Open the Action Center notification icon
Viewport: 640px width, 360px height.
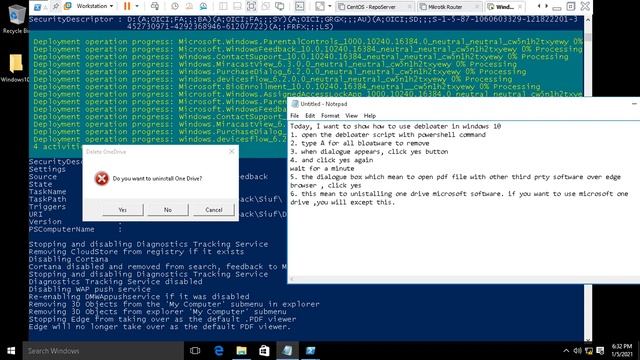click(600, 351)
